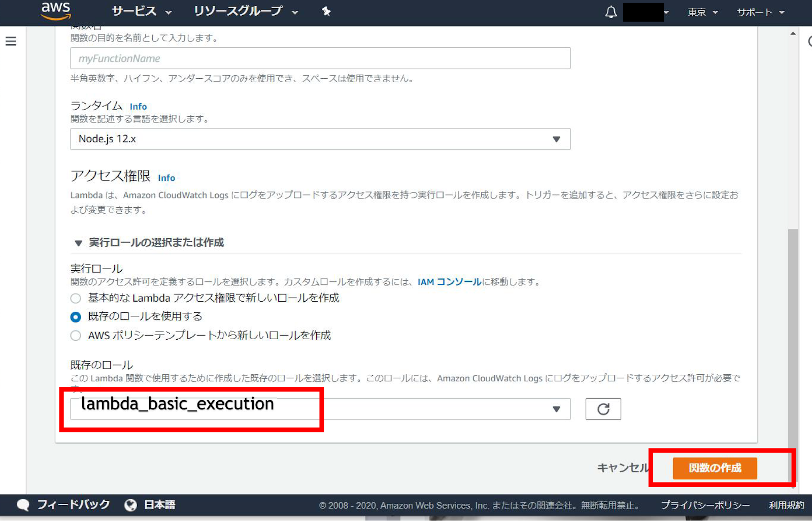The image size is (812, 521).
Task: Click the キャンセル button
Action: point(623,468)
